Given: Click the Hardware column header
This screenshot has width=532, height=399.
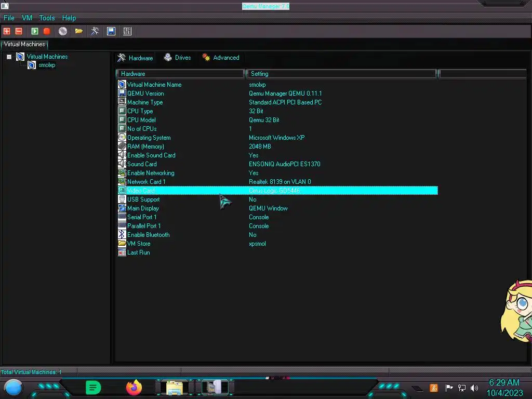Looking at the screenshot, I should click(180, 74).
